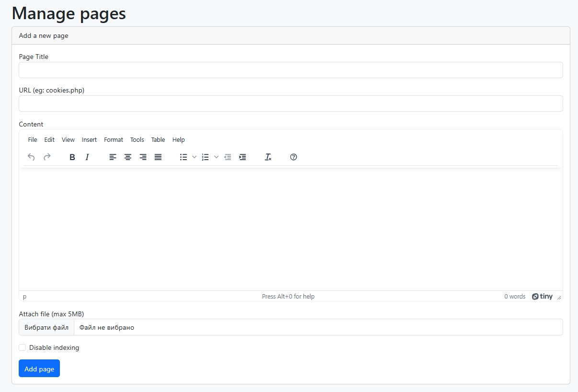Screen dimensions: 578x392
Task: Toggle Italic formatting in the editor
Action: (x=87, y=157)
